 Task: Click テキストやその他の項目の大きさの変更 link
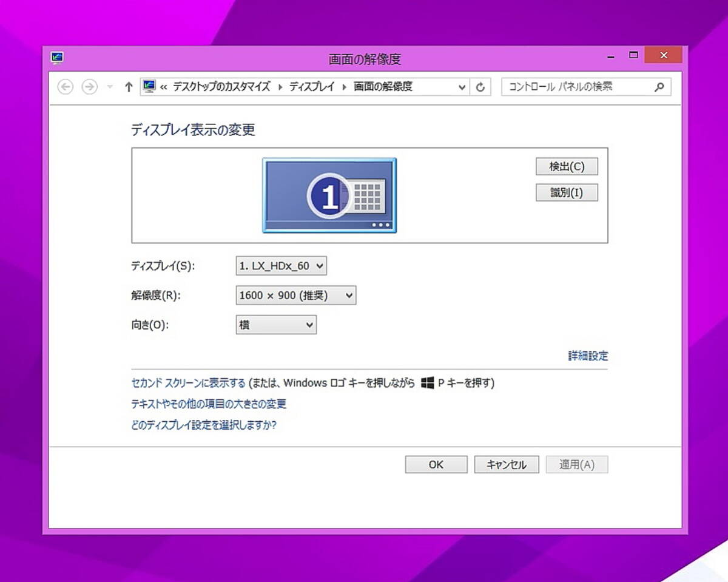coord(209,404)
